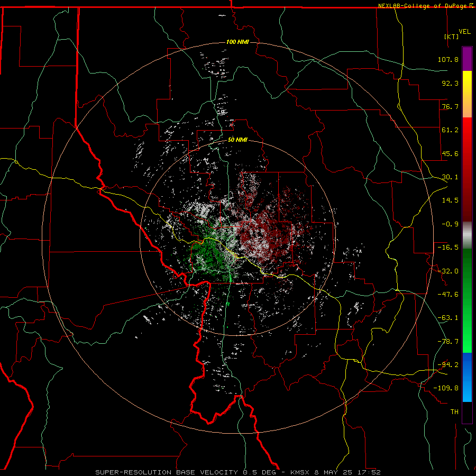This screenshot has width=476, height=476.
Task: Click the -78.7 legend value
Action: 448,341
